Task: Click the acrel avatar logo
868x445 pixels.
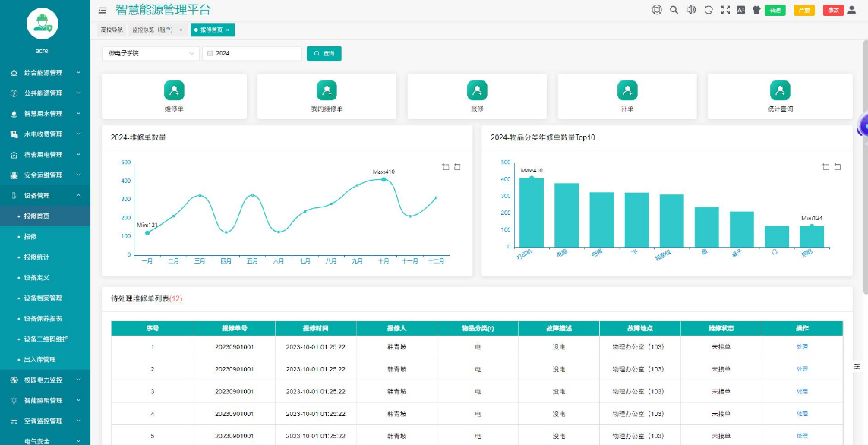Action: tap(42, 24)
